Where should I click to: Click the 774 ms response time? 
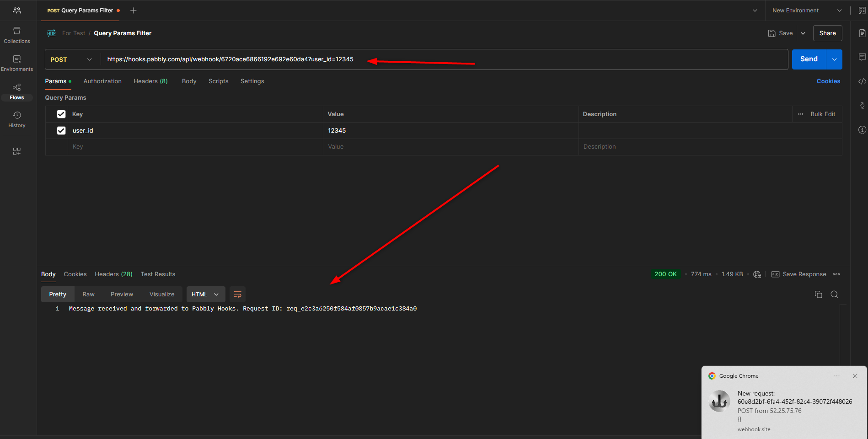click(701, 274)
